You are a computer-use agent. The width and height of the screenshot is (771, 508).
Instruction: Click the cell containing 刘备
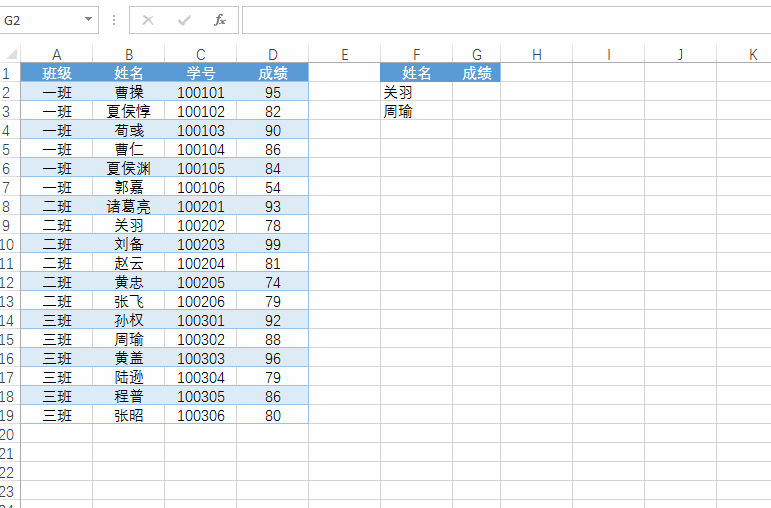coord(128,244)
